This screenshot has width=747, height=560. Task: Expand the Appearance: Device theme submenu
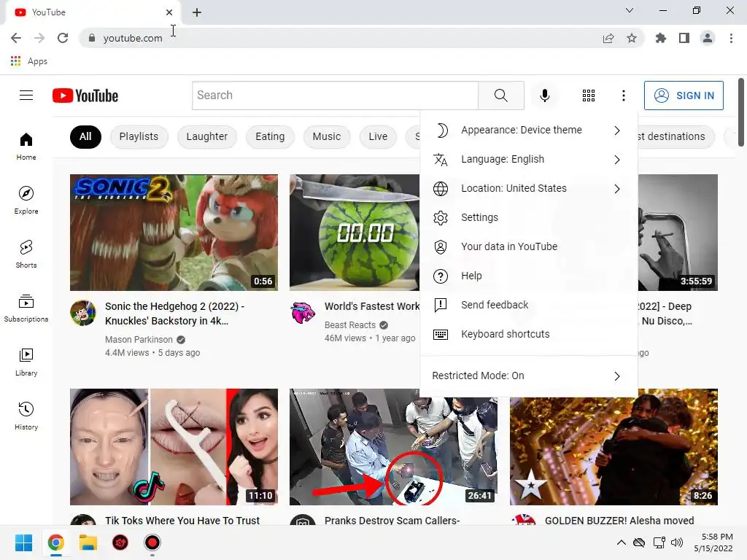click(529, 130)
